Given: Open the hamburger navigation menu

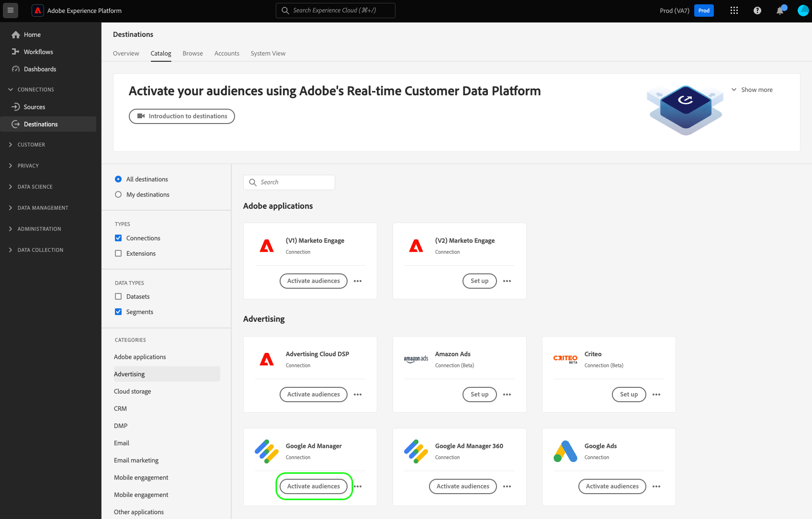Looking at the screenshot, I should [x=11, y=10].
